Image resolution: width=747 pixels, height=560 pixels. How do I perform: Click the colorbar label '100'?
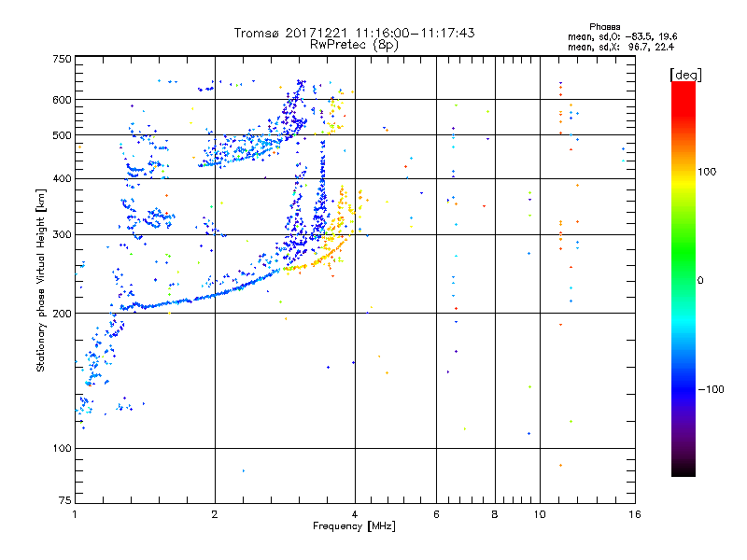[x=707, y=172]
